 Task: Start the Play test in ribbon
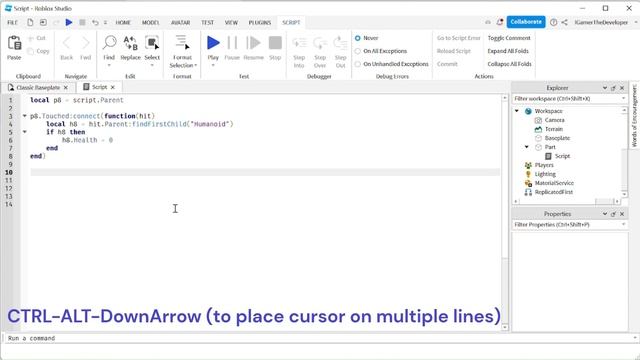click(x=213, y=42)
